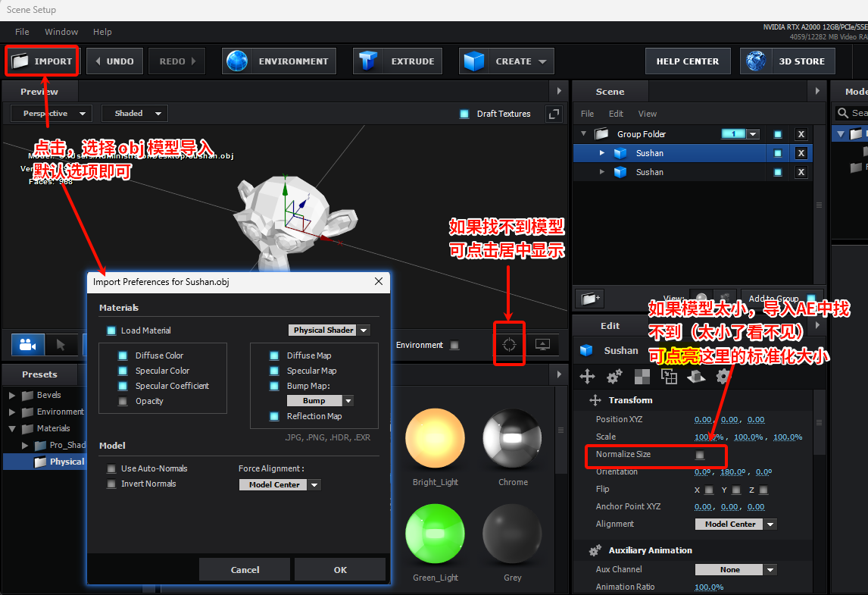Click the Extrude T icon

tap(367, 61)
